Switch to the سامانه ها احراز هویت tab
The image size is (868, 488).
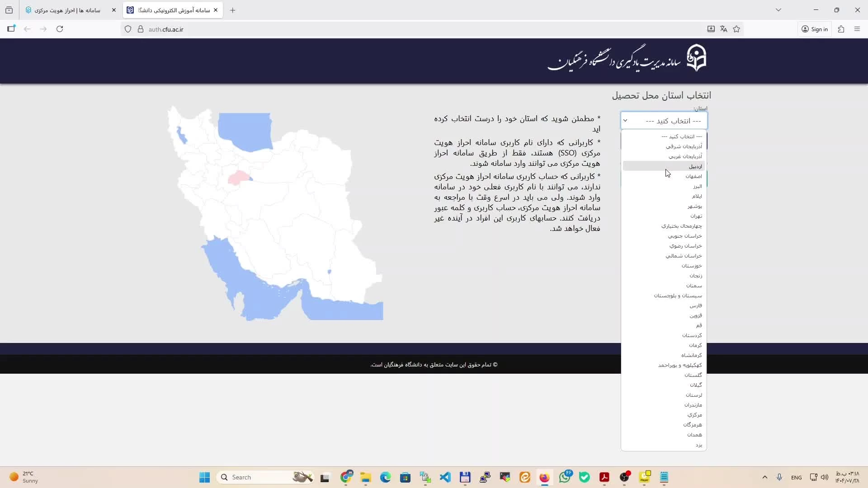pos(68,10)
